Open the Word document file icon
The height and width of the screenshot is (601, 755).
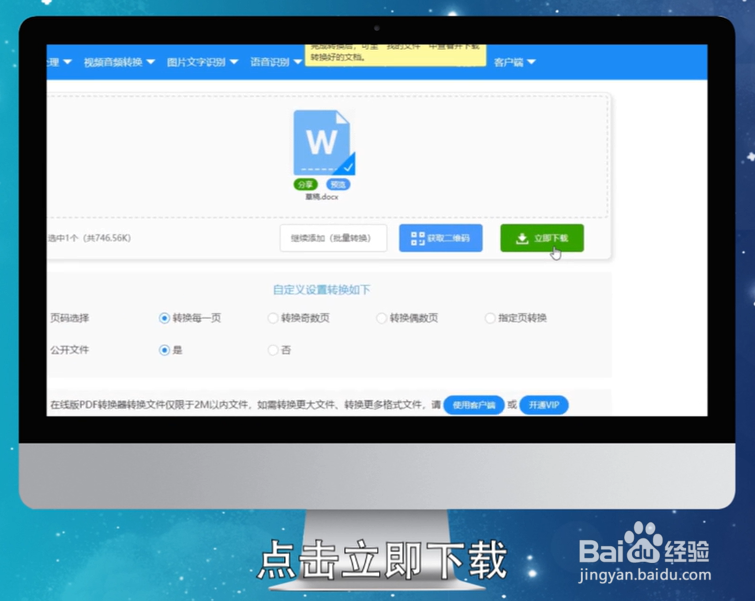point(324,143)
